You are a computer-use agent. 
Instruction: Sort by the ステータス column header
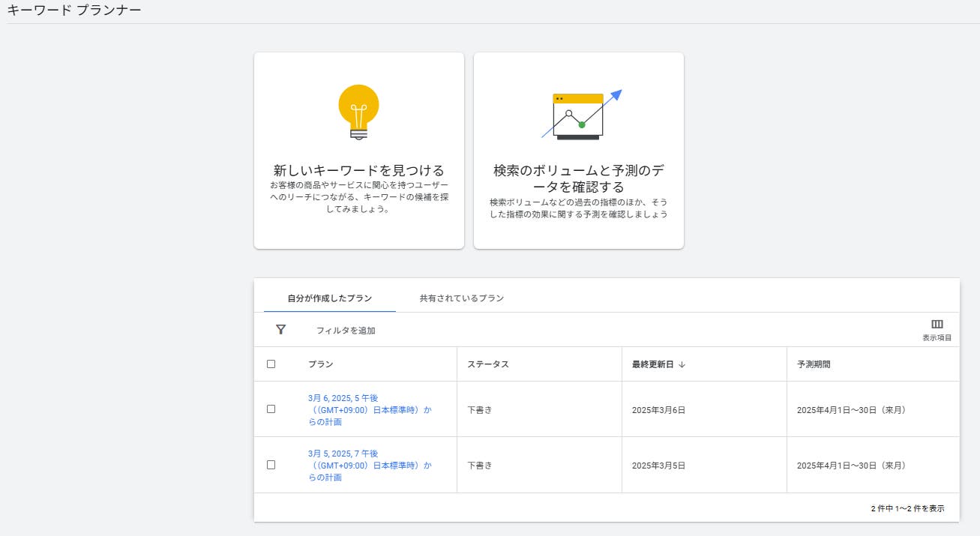coord(488,364)
